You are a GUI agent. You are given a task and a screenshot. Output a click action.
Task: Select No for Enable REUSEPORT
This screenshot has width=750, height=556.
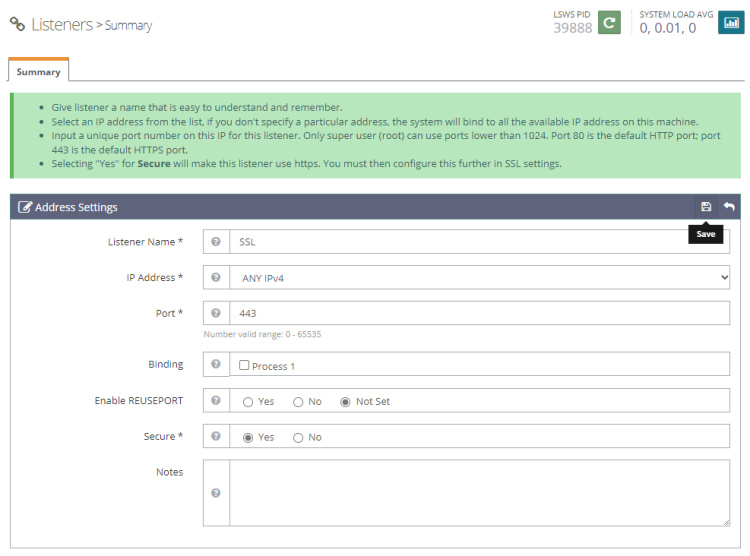coord(298,402)
